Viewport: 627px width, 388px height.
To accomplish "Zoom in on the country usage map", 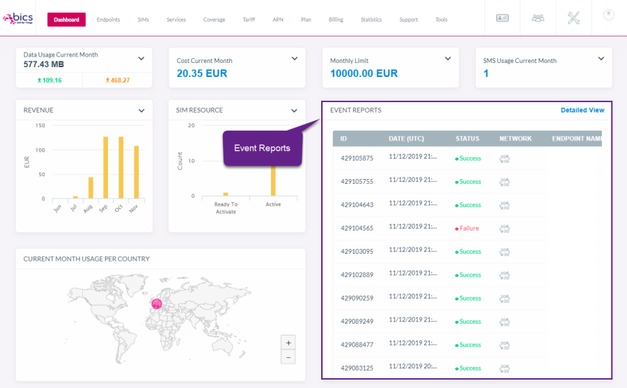I will point(288,343).
